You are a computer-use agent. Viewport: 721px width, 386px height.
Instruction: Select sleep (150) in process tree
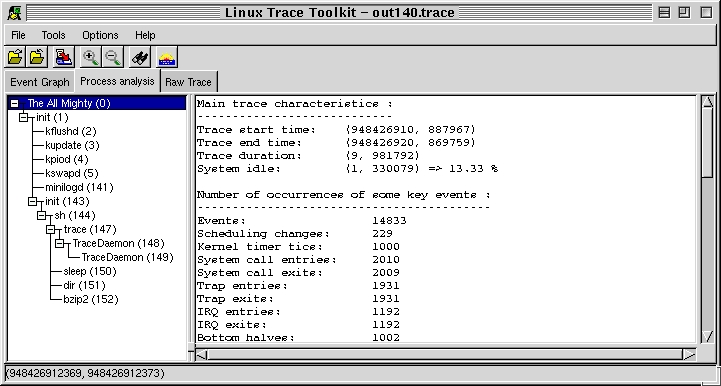tap(90, 271)
